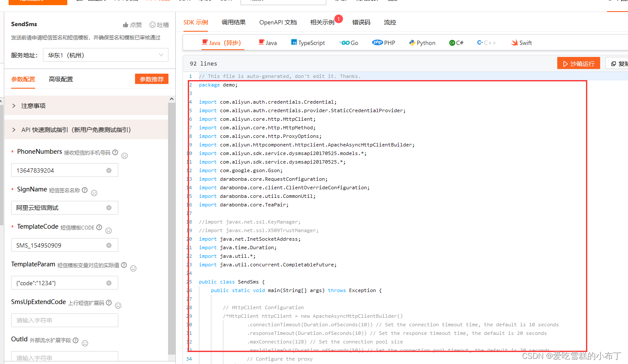
Task: Click the feedback face beside TemplateParam
Action: coord(133,269)
